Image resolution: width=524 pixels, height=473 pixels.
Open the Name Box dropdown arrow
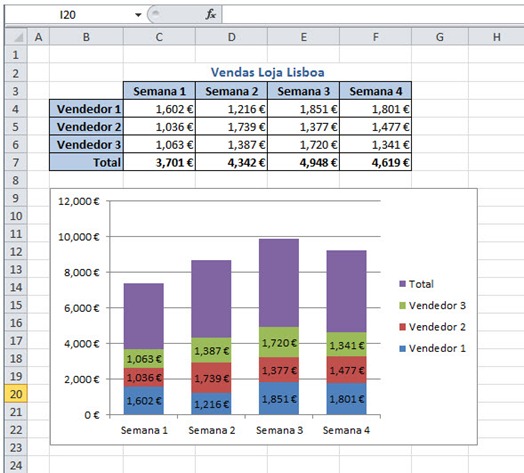pos(138,15)
